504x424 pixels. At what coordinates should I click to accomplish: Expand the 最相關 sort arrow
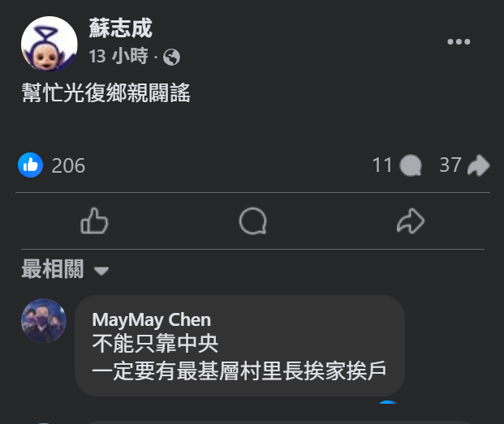pos(101,271)
